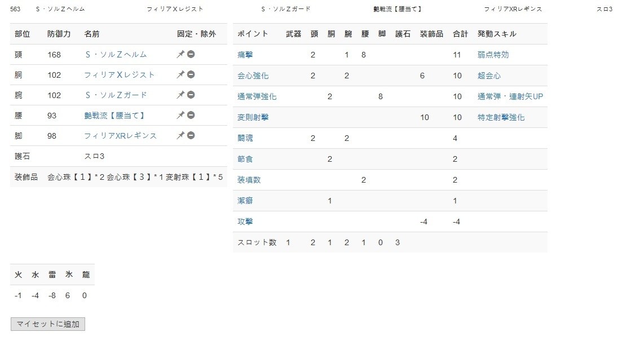
Task: Open the 節食 skill point link
Action: [245, 159]
